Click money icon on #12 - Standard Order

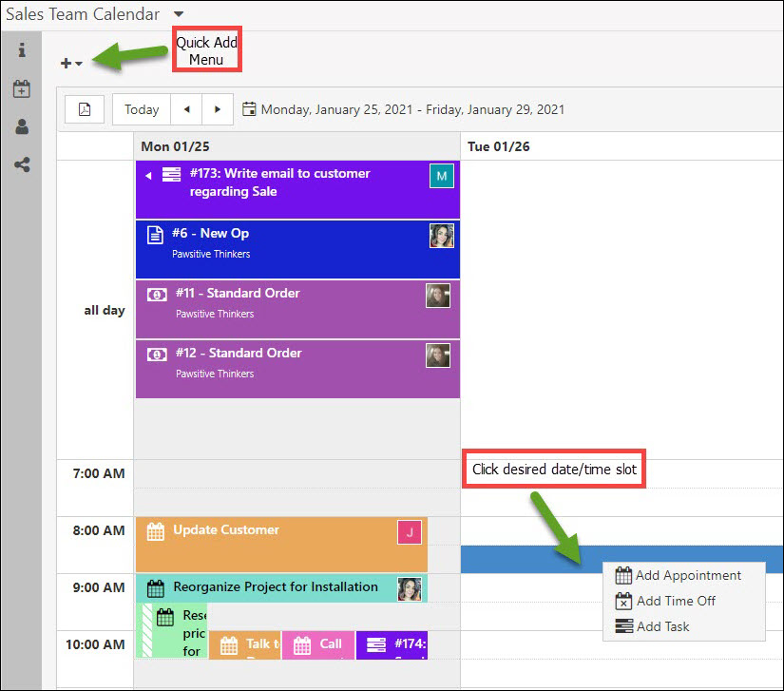coord(157,355)
